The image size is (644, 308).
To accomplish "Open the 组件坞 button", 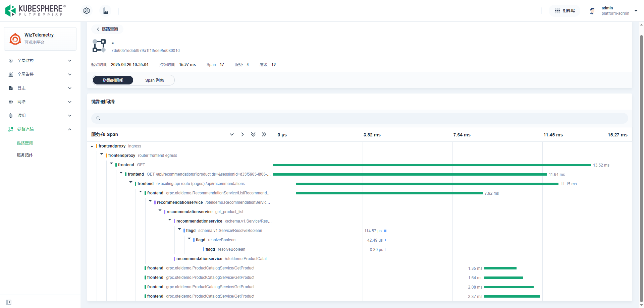I will [565, 11].
